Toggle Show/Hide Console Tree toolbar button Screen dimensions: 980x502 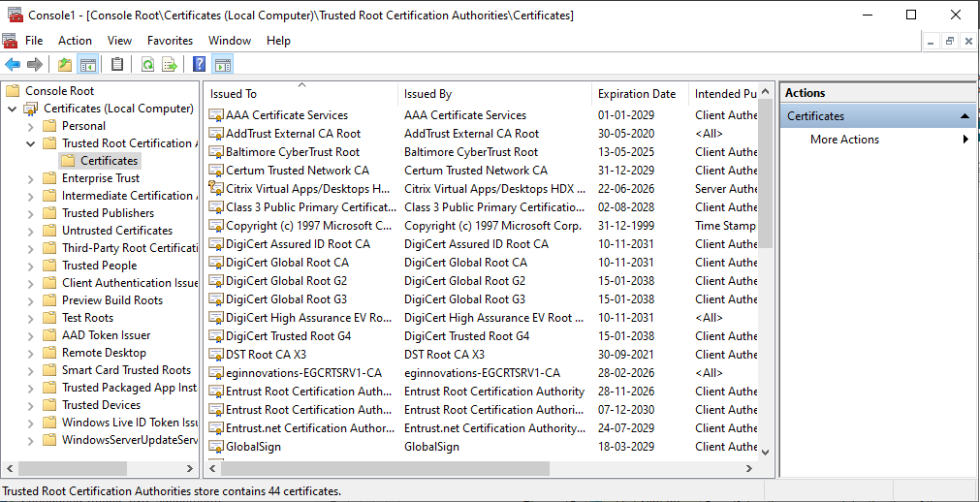click(x=87, y=64)
